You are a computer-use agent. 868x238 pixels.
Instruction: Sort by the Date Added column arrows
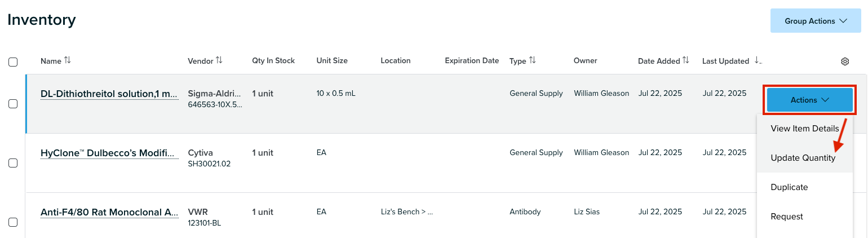point(686,60)
